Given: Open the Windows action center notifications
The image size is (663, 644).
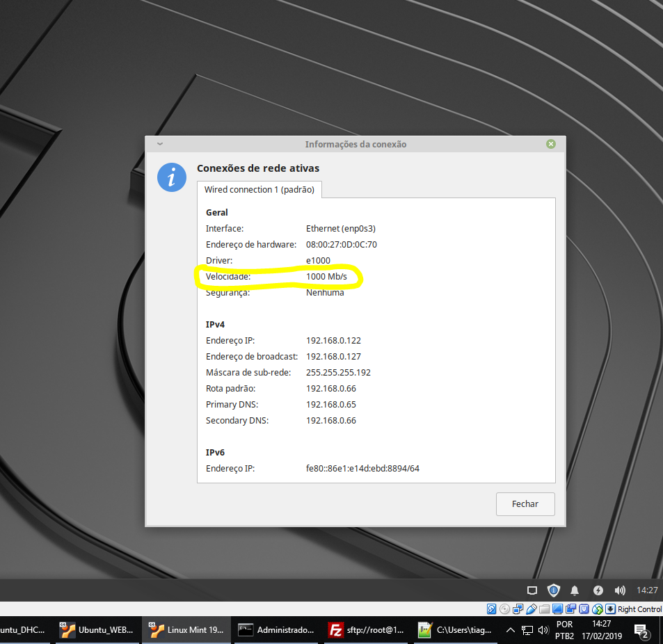Looking at the screenshot, I should click(641, 630).
